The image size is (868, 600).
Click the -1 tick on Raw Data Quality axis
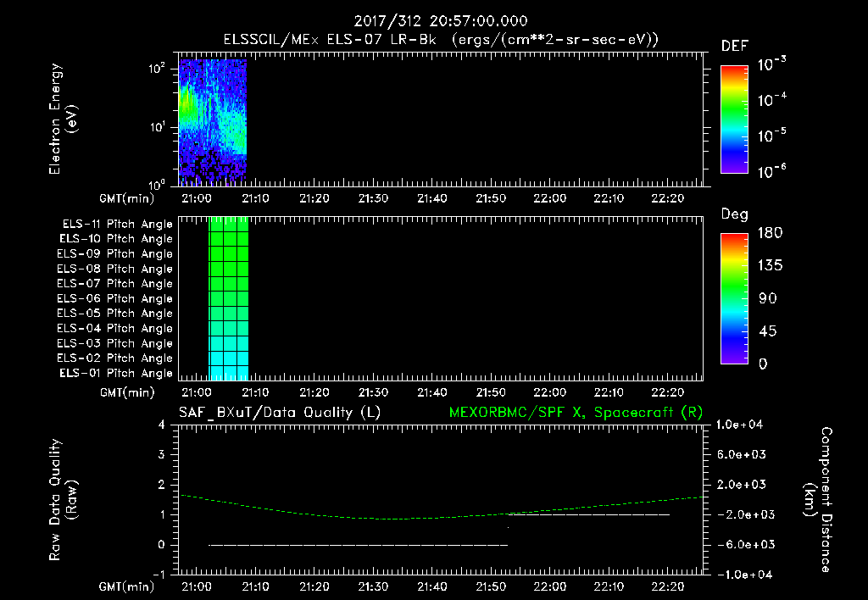pos(159,575)
